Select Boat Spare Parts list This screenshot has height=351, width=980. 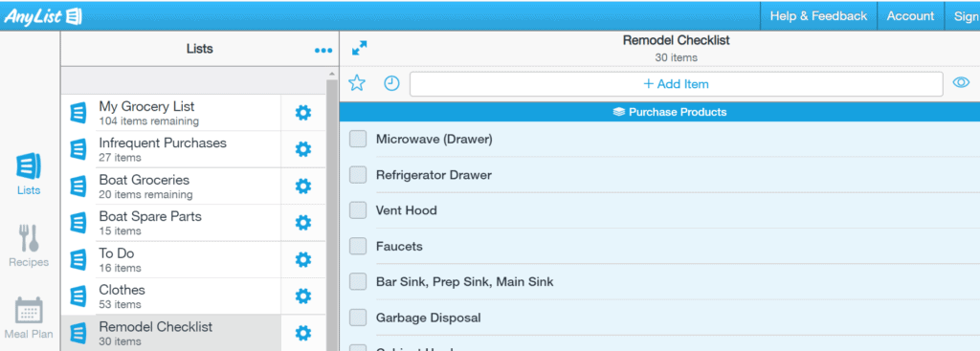170,223
